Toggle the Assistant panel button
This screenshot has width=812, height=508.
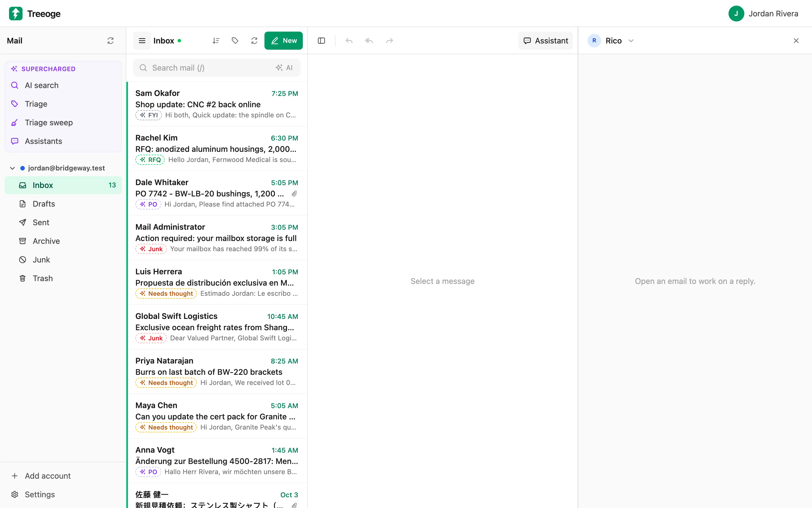(x=545, y=41)
